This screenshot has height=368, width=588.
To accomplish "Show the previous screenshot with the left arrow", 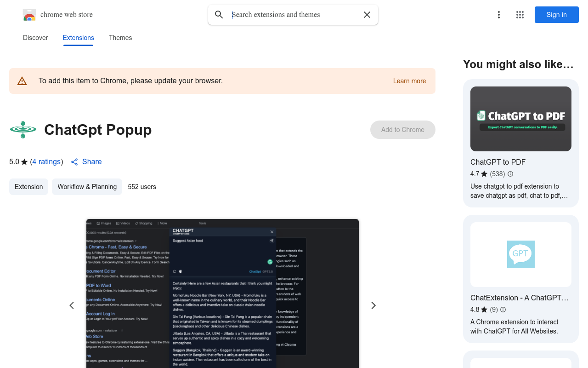I will tap(72, 305).
